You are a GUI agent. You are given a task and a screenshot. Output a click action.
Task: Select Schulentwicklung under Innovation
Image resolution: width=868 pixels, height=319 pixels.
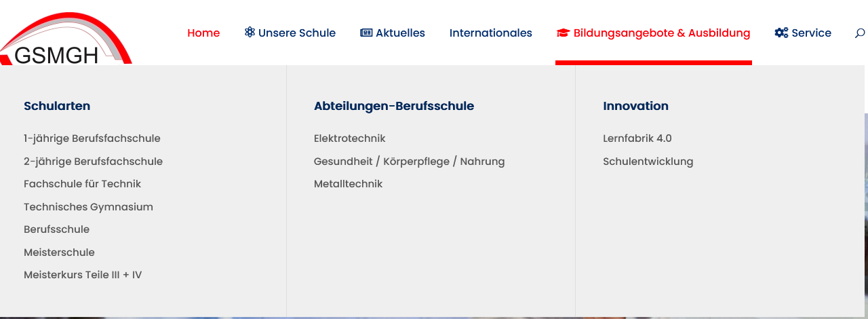pyautogui.click(x=648, y=162)
